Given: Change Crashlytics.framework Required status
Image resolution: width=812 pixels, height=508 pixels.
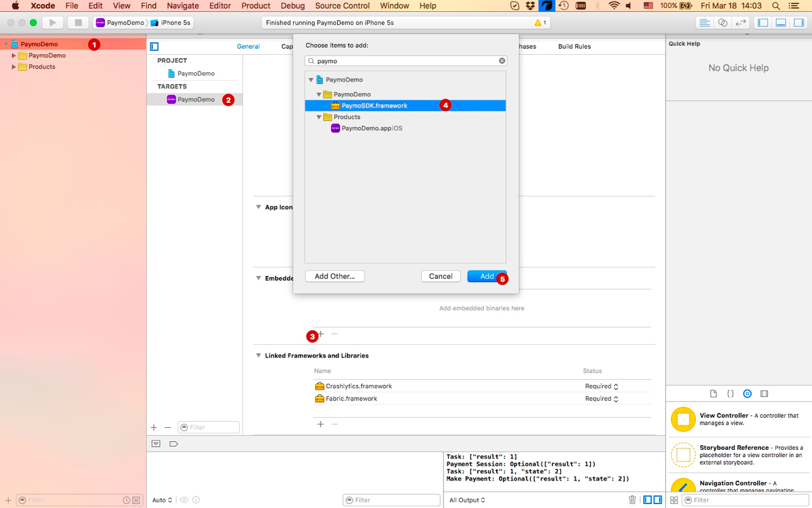Looking at the screenshot, I should 602,386.
